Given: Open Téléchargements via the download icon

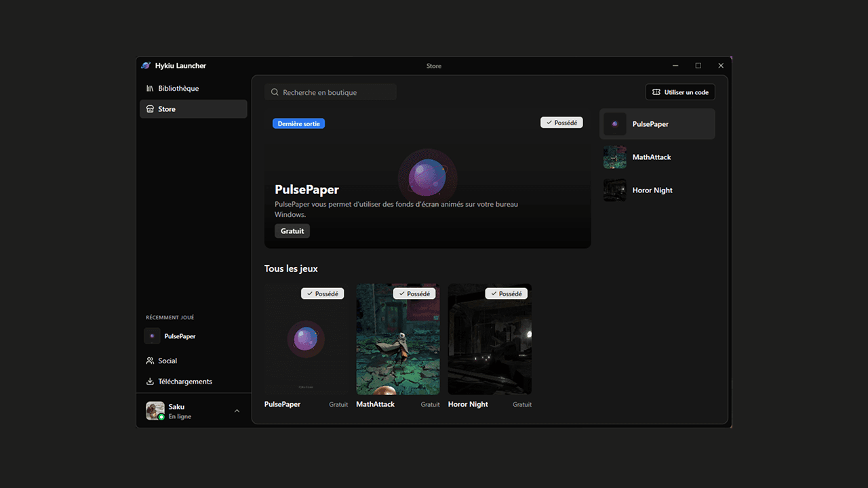Looking at the screenshot, I should coord(151,382).
